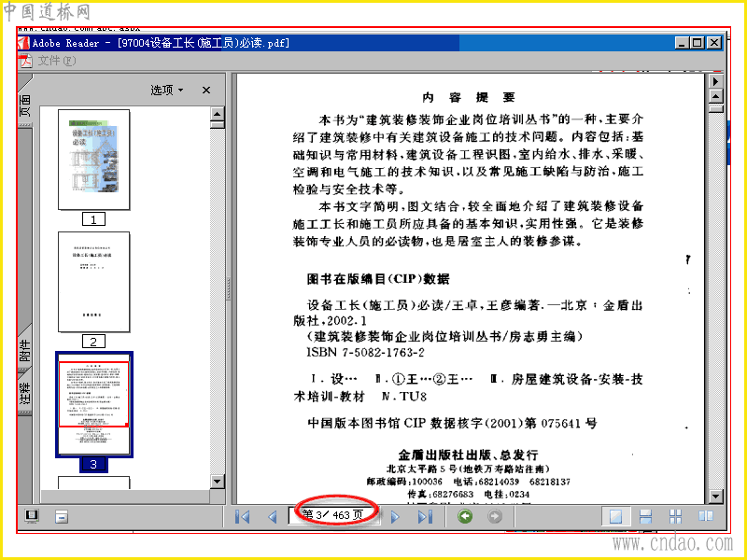The width and height of the screenshot is (747, 560).
Task: Switch to continuous facing layout
Action: pos(675,517)
